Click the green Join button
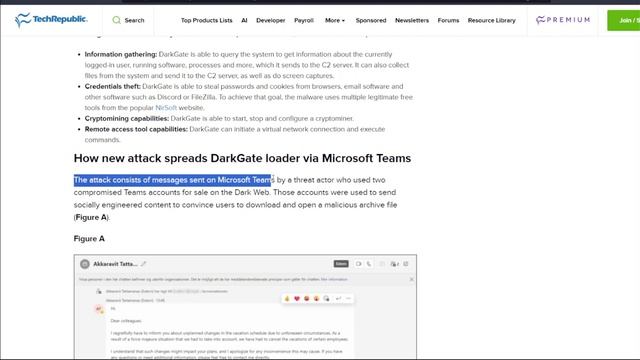640x360 pixels. [x=623, y=20]
